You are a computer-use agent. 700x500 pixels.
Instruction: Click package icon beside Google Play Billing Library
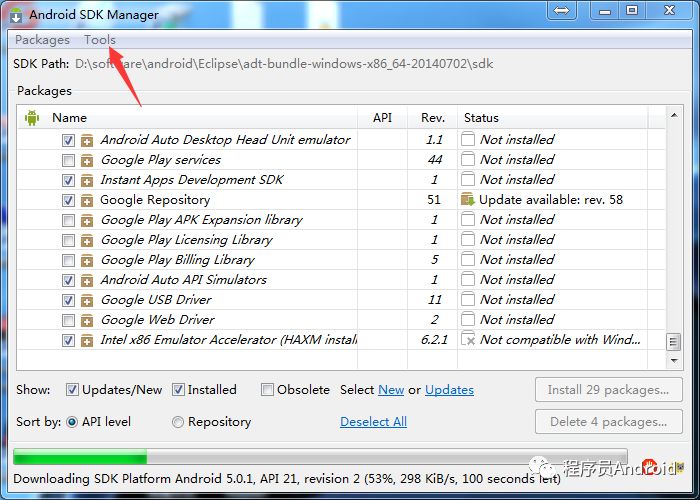point(87,261)
